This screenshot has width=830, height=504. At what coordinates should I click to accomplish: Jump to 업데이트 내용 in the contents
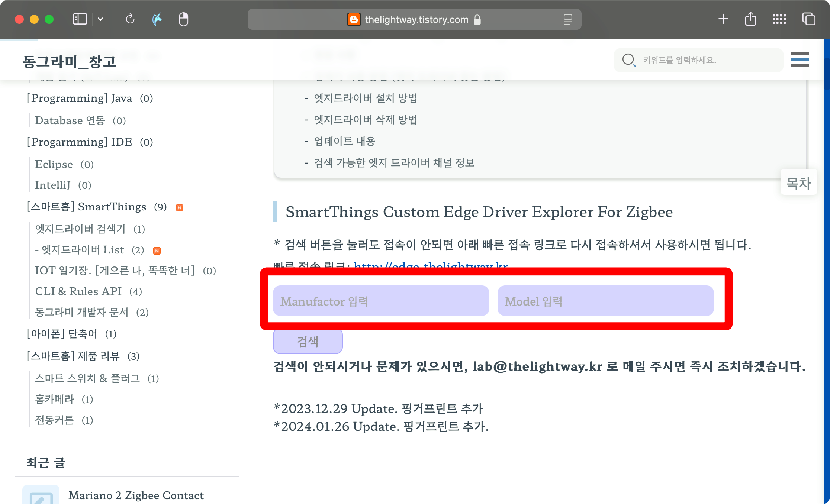344,141
